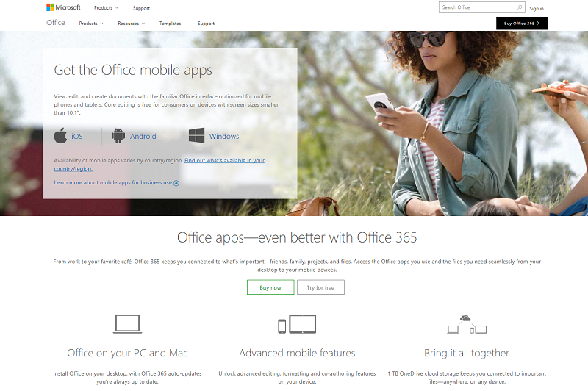Open the iOS apps link
Screen dimensions: 588x391
click(x=77, y=137)
